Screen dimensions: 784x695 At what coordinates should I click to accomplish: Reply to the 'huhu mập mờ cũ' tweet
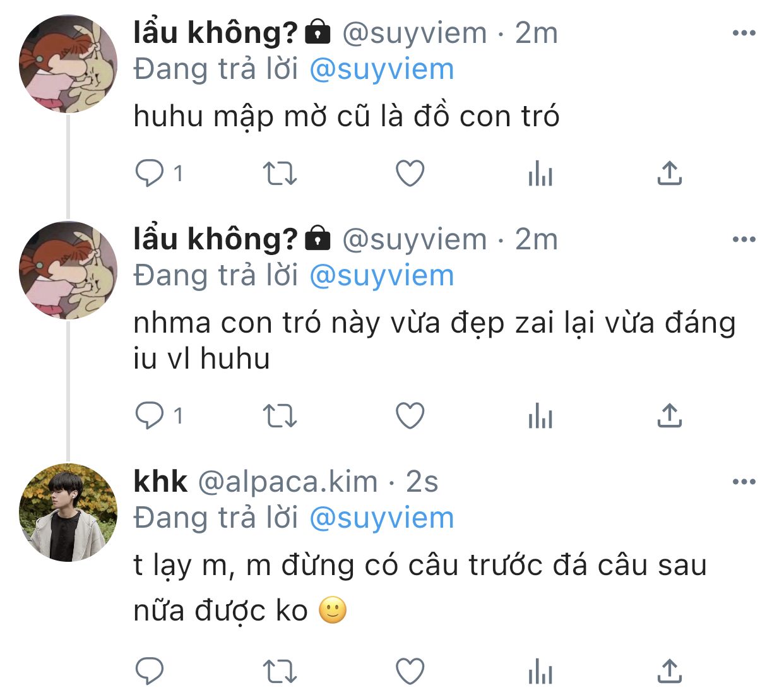pyautogui.click(x=150, y=173)
